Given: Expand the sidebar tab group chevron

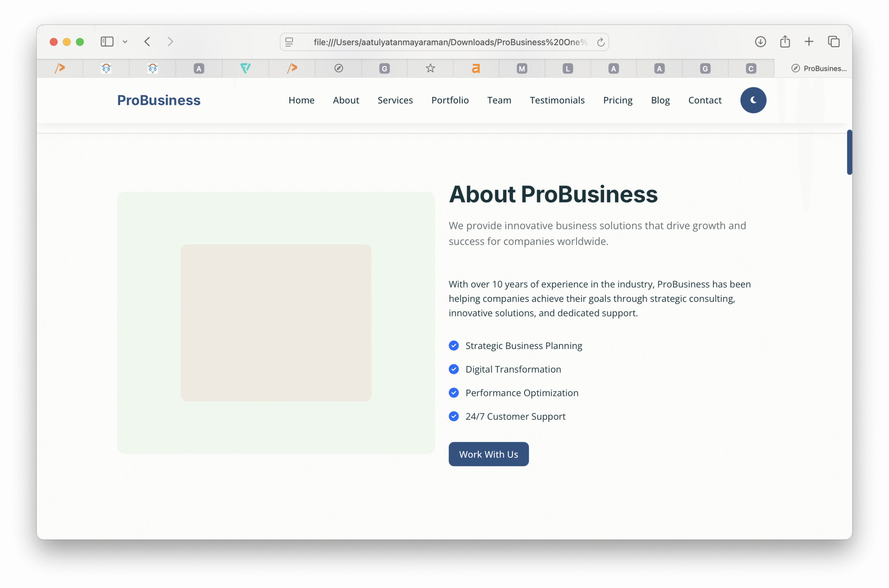Looking at the screenshot, I should coord(125,42).
